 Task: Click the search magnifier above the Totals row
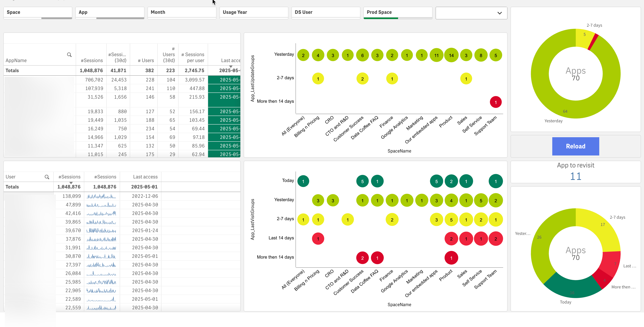[x=69, y=55]
